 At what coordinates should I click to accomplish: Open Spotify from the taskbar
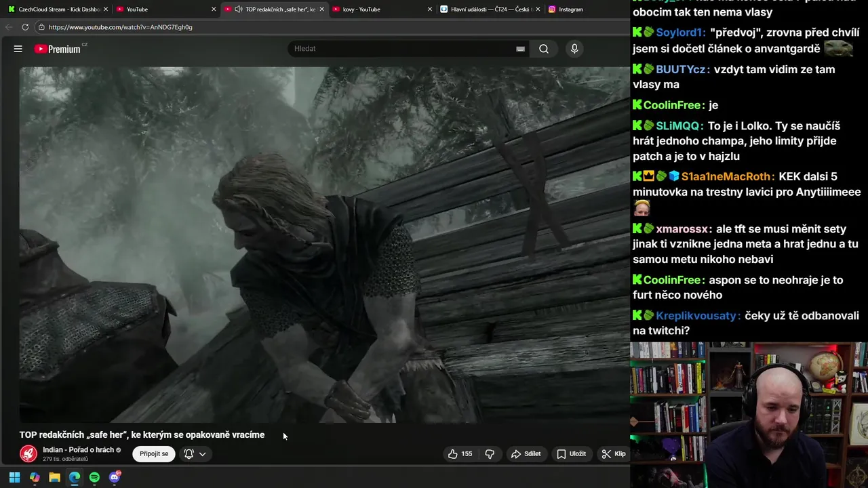[x=94, y=477]
